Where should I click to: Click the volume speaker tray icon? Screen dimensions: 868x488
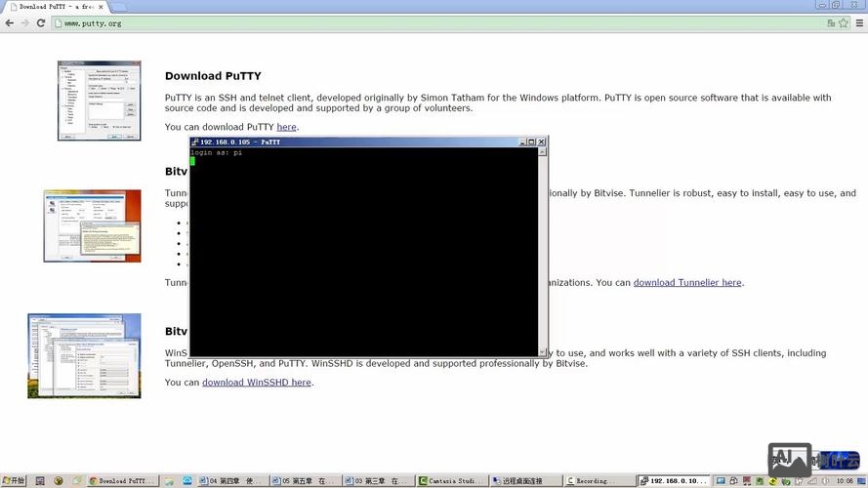[x=825, y=481]
